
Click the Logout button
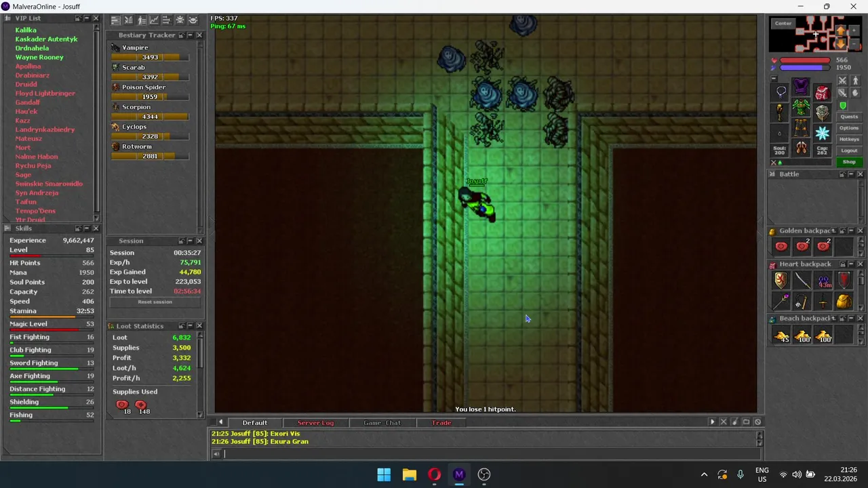click(x=849, y=150)
